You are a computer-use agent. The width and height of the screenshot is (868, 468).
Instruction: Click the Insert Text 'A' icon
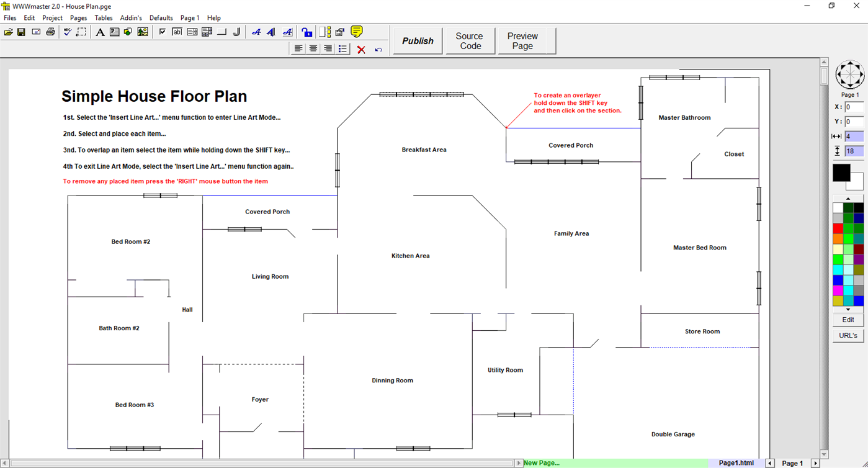click(99, 32)
